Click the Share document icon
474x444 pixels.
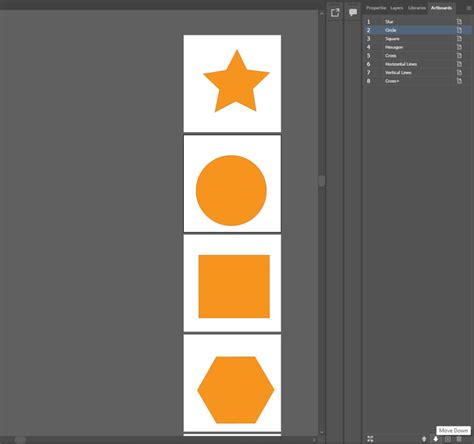(335, 13)
